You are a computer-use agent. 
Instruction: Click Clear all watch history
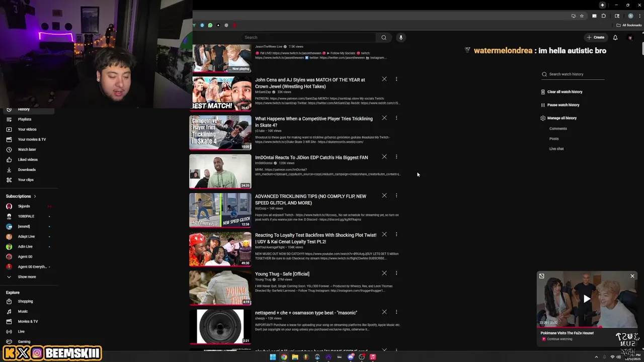click(561, 92)
